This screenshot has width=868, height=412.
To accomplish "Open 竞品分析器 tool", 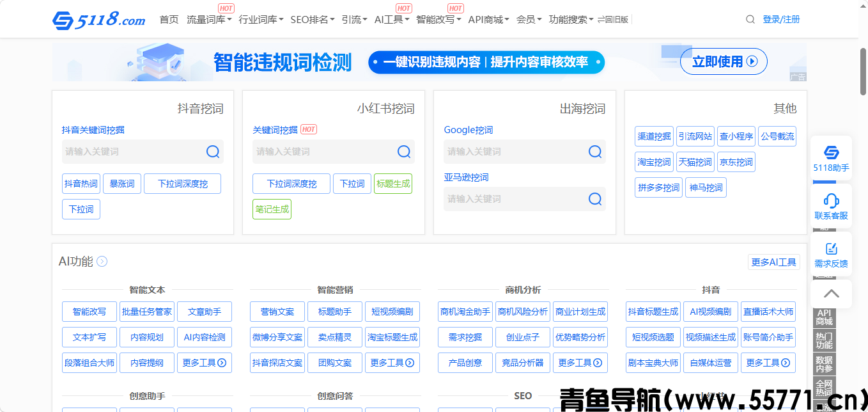I will 523,363.
